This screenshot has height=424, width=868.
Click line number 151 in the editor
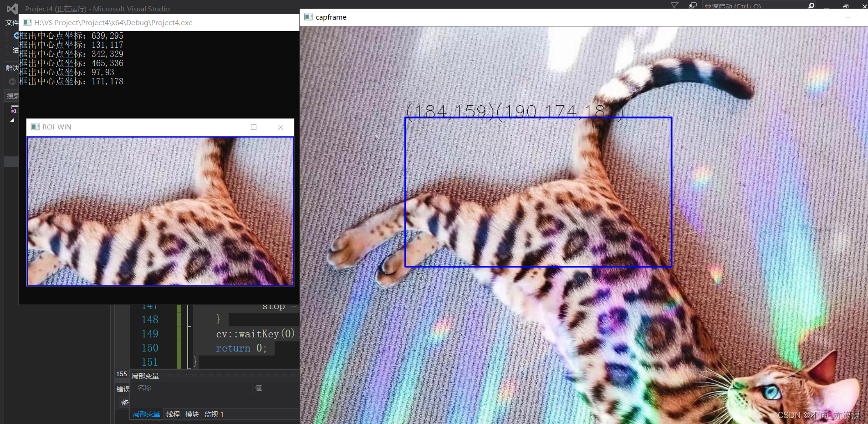pyautogui.click(x=150, y=362)
